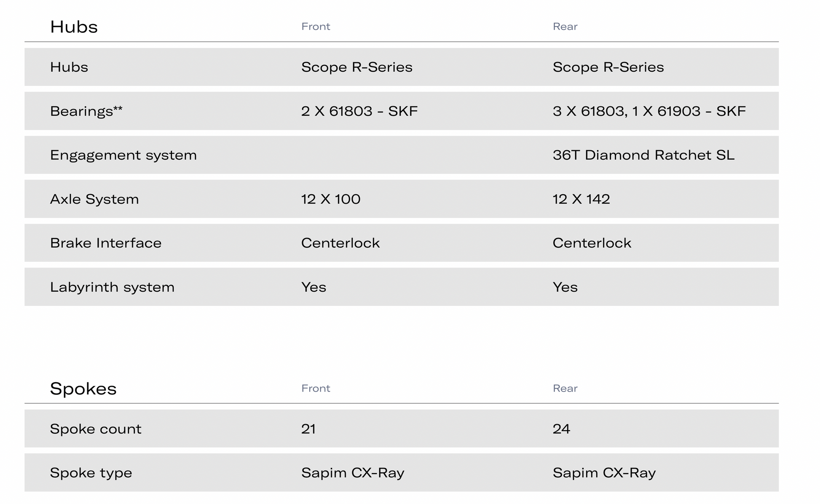Click the front Labyrinth system Yes value
Screen dimensions: 820x504
[314, 287]
